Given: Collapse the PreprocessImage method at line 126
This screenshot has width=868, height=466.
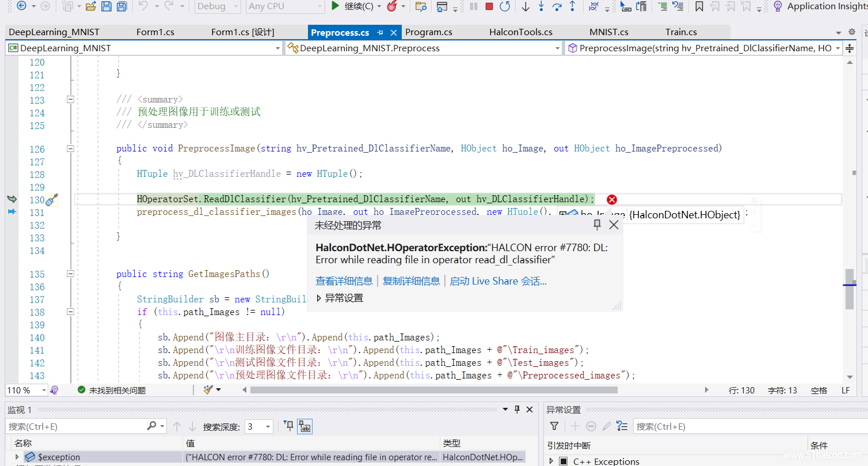Looking at the screenshot, I should [x=70, y=149].
